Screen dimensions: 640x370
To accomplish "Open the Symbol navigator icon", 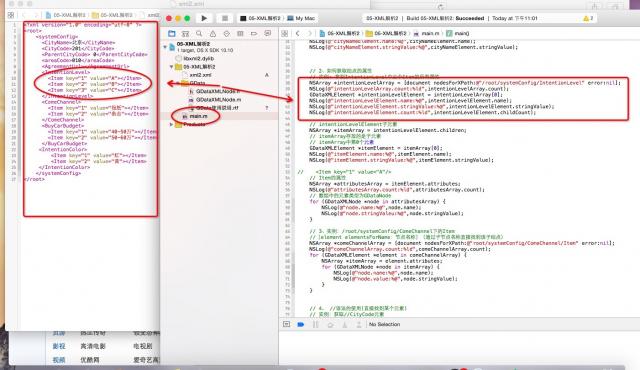I will (x=185, y=33).
